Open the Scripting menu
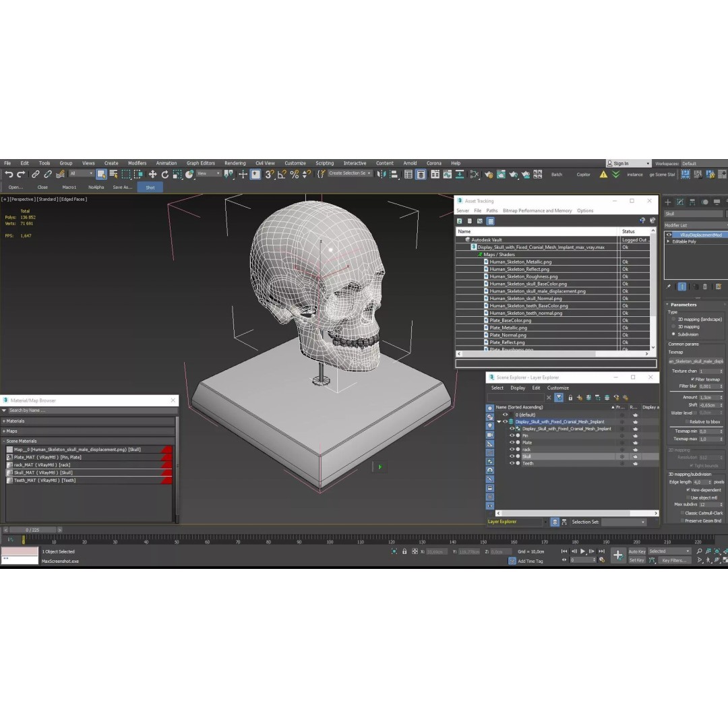The image size is (728, 728). 324,163
